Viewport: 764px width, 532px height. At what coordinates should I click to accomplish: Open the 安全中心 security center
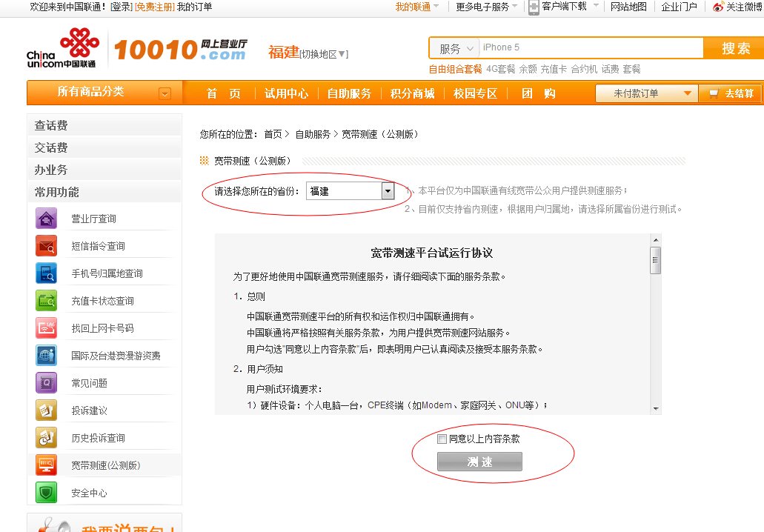(x=46, y=491)
